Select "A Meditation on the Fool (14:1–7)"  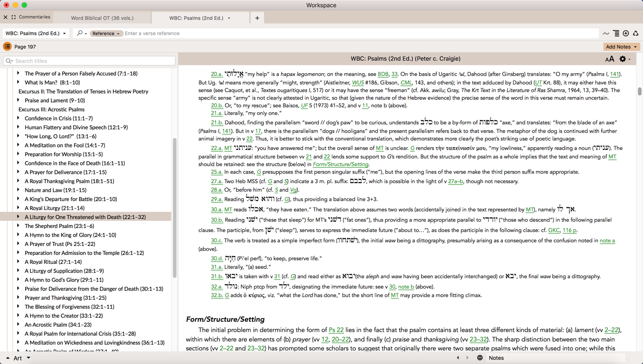(x=65, y=145)
